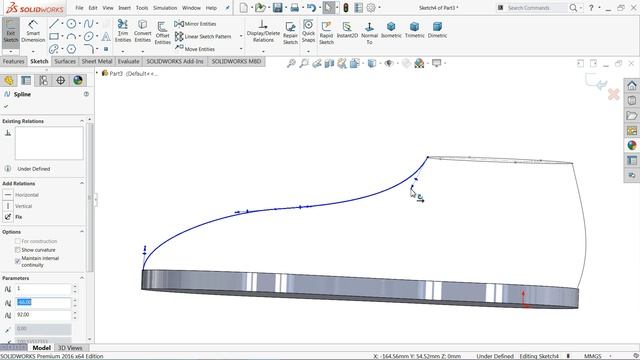Choose the Line sketch tool

coord(53,24)
